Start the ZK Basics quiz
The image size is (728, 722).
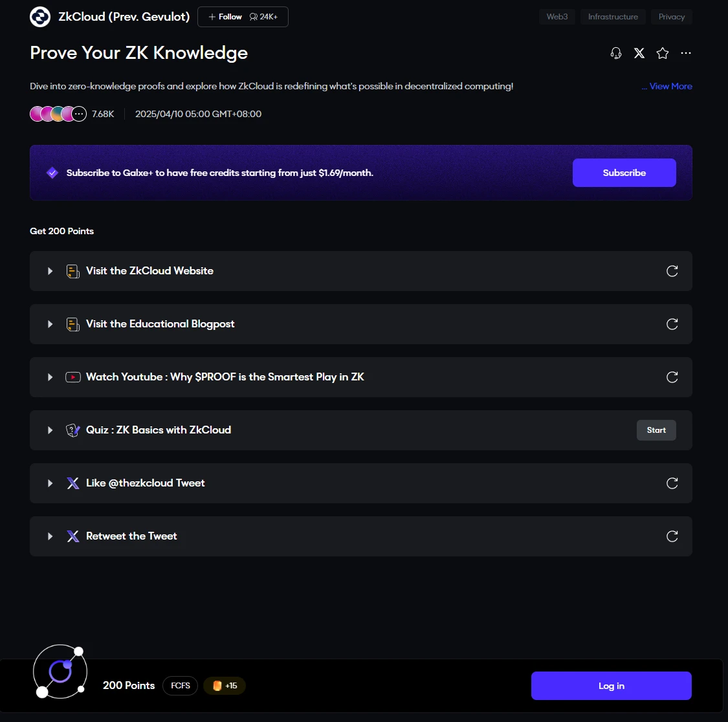pos(656,430)
